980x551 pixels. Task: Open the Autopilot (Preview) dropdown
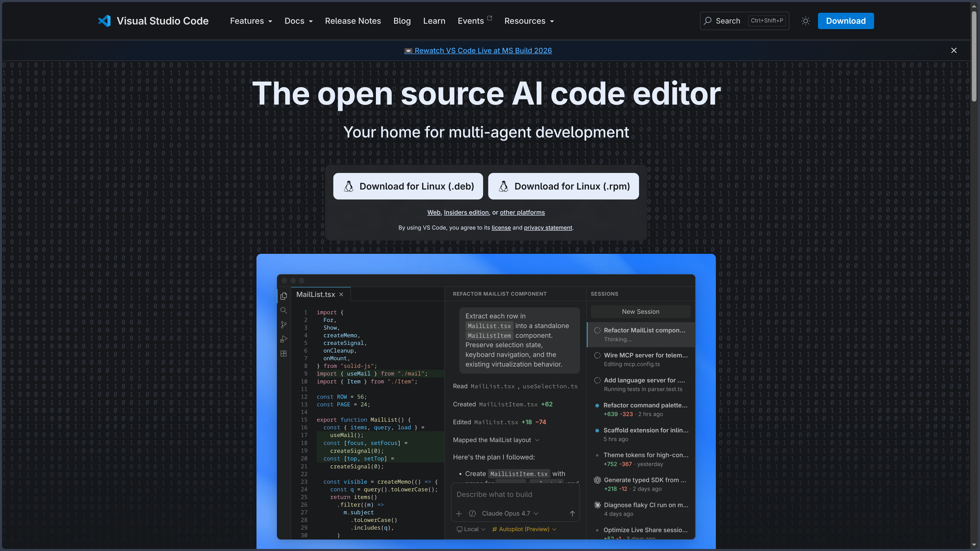pyautogui.click(x=524, y=529)
